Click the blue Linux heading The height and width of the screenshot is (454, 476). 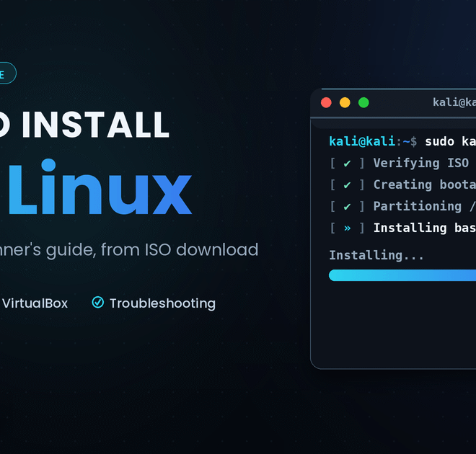coord(100,187)
